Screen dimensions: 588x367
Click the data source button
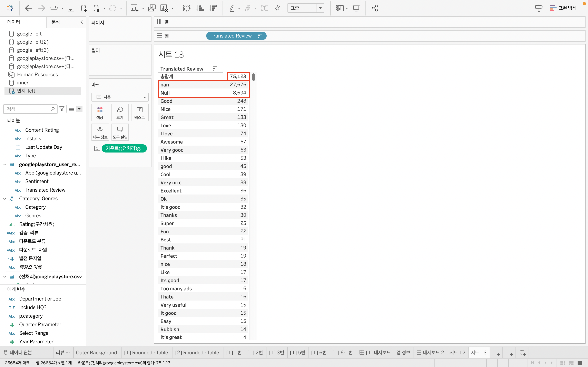pos(18,353)
